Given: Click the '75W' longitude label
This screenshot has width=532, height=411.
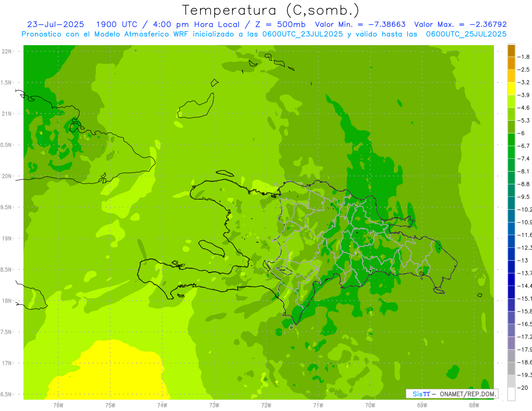Looking at the screenshot, I should (x=110, y=405).
